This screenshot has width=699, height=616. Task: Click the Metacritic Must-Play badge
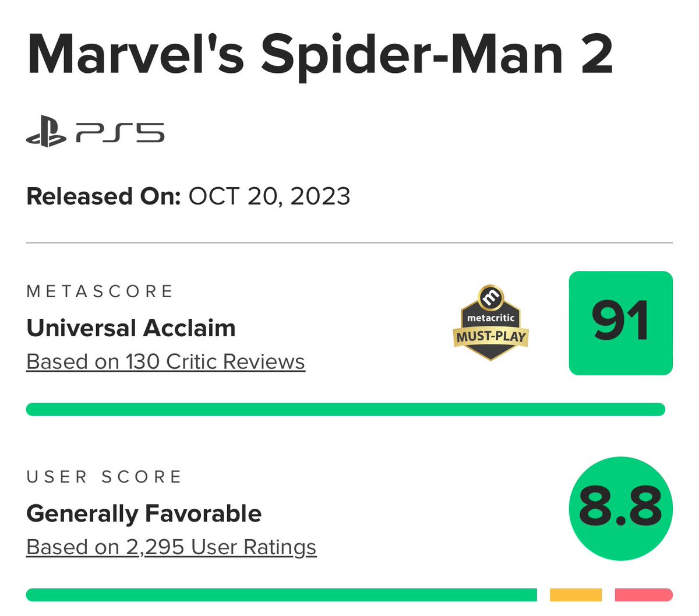coord(490,323)
